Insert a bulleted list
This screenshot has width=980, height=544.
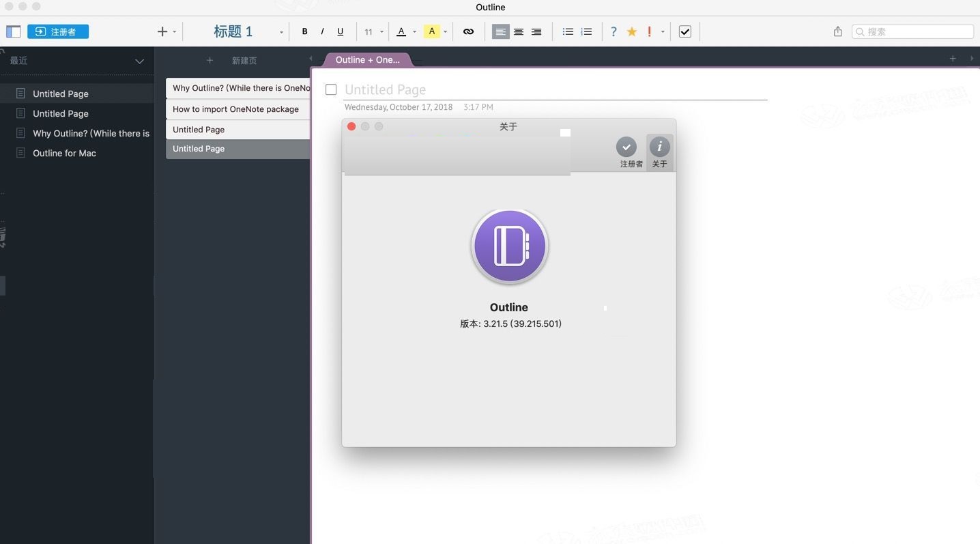click(568, 31)
